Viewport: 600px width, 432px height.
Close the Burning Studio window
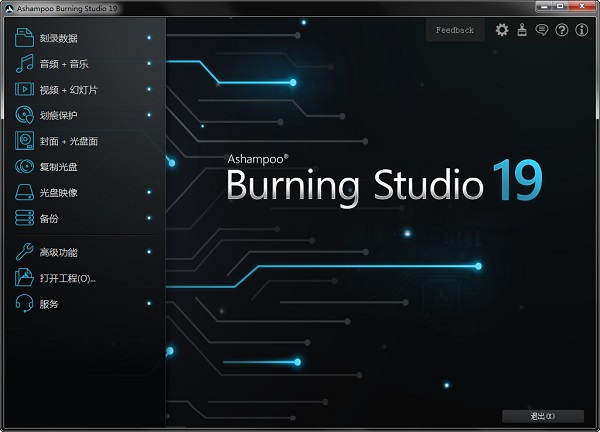(582, 6)
